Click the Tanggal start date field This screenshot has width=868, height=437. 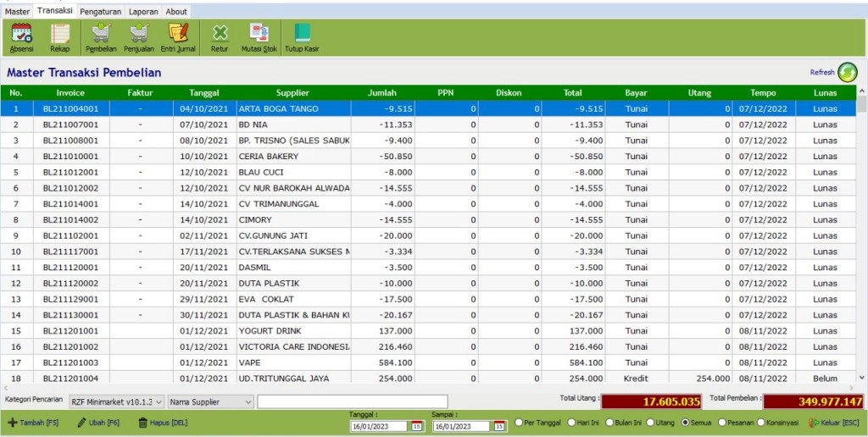381,427
